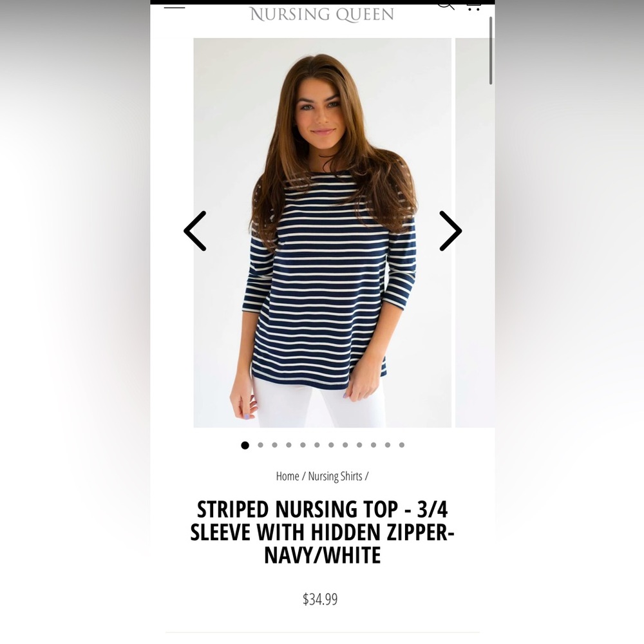Open the hamburger menu icon
This screenshot has width=644, height=644.
click(x=174, y=7)
